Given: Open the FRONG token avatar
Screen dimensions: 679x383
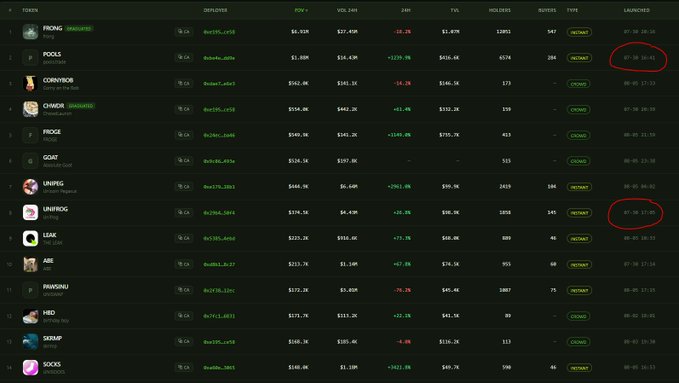Looking at the screenshot, I should (x=30, y=32).
